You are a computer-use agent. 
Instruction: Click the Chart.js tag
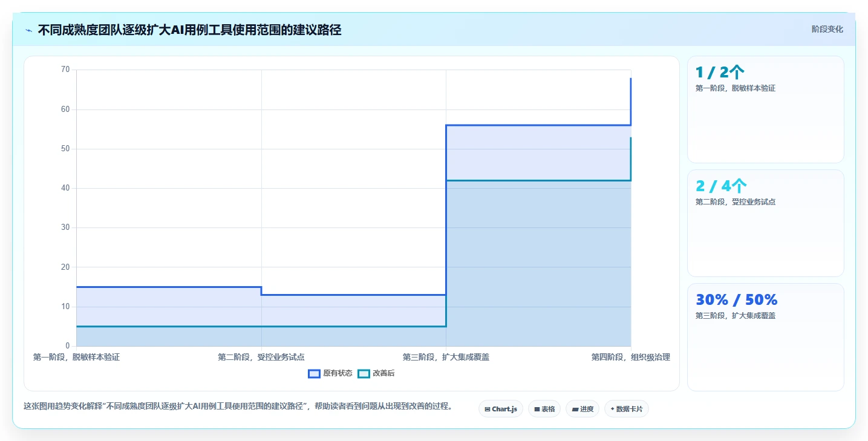(x=501, y=409)
